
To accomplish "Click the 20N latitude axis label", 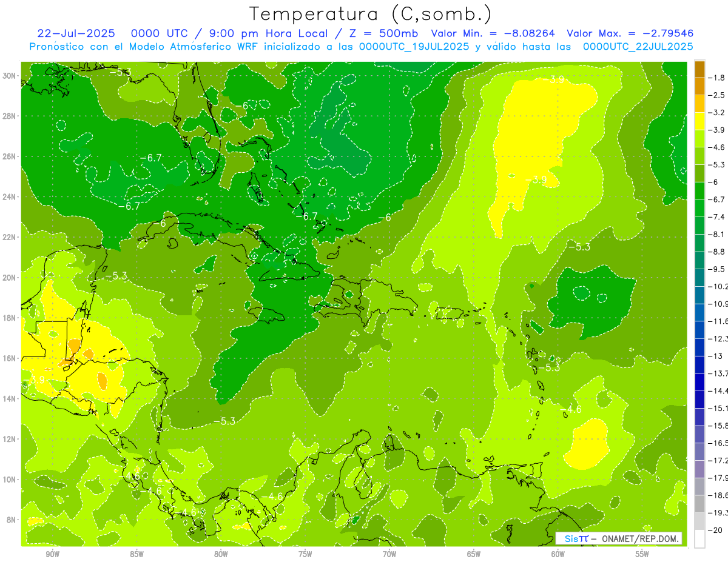I will point(9,278).
